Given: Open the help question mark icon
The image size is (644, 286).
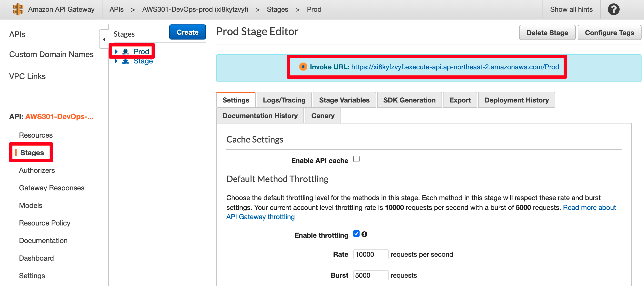Looking at the screenshot, I should click(x=613, y=10).
